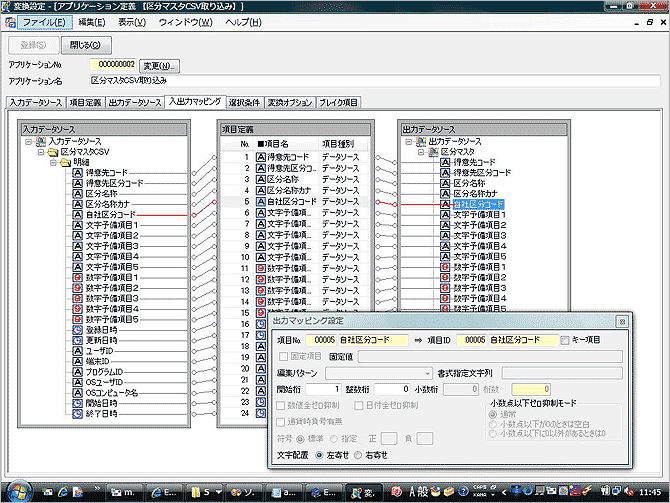Click the text-type icon of input 得意先コード
Screen dimensions: 670x503
pyautogui.click(x=77, y=173)
